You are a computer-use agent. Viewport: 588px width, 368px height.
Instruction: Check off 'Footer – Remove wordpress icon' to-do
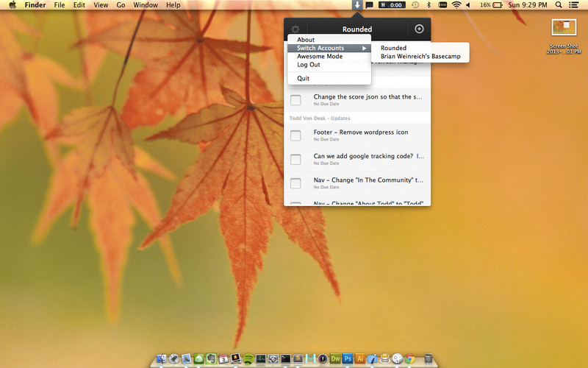click(295, 135)
